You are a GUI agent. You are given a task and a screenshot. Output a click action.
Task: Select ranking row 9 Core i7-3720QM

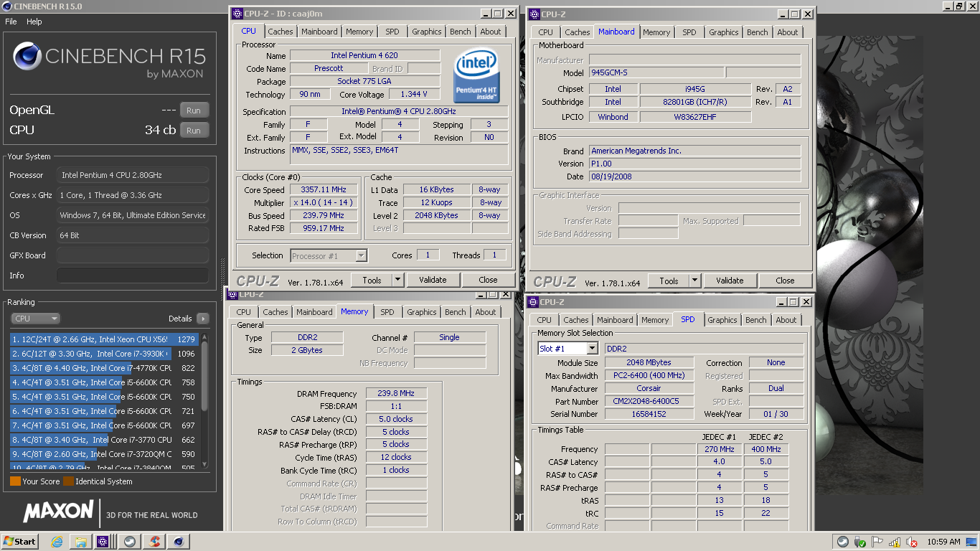(x=104, y=454)
